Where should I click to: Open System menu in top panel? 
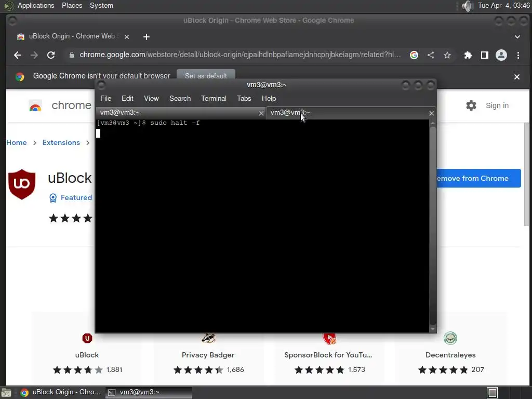tap(101, 5)
